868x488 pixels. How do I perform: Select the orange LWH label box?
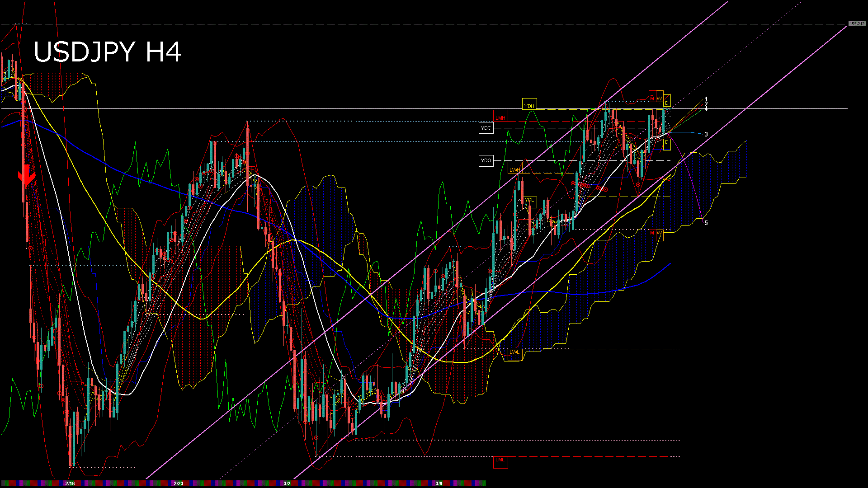(514, 169)
